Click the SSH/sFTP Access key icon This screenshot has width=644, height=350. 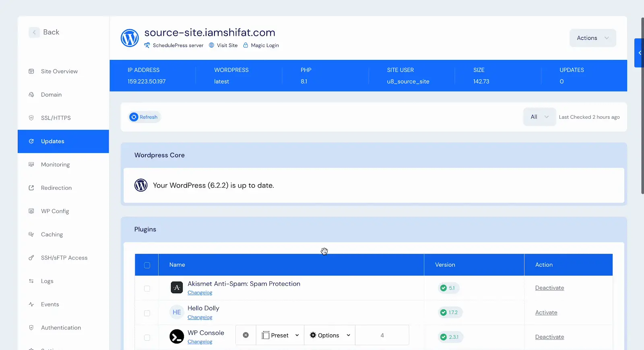click(x=31, y=258)
